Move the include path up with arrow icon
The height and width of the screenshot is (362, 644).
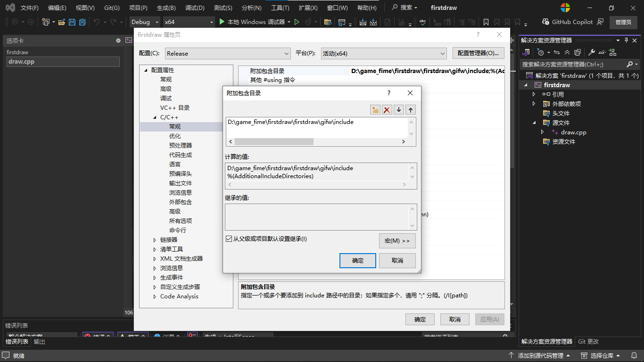(410, 109)
